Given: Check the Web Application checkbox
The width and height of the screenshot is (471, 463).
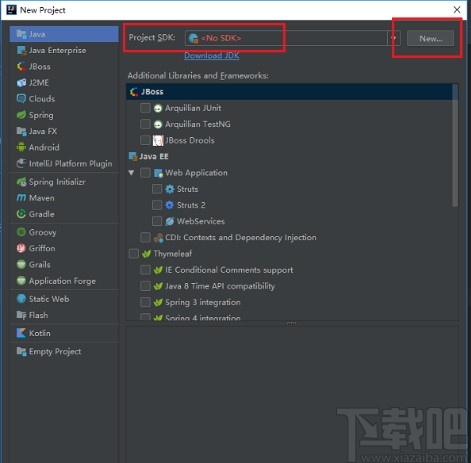Looking at the screenshot, I should [145, 173].
